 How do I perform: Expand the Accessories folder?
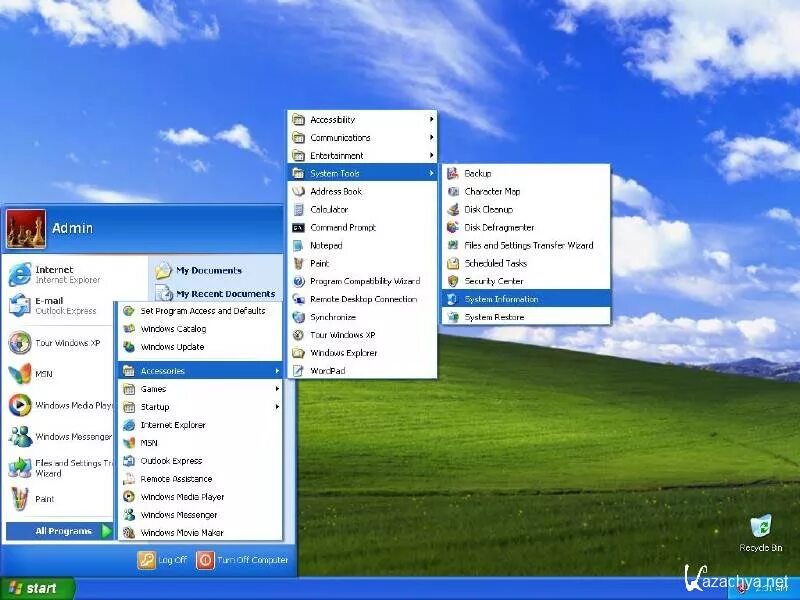tap(200, 371)
